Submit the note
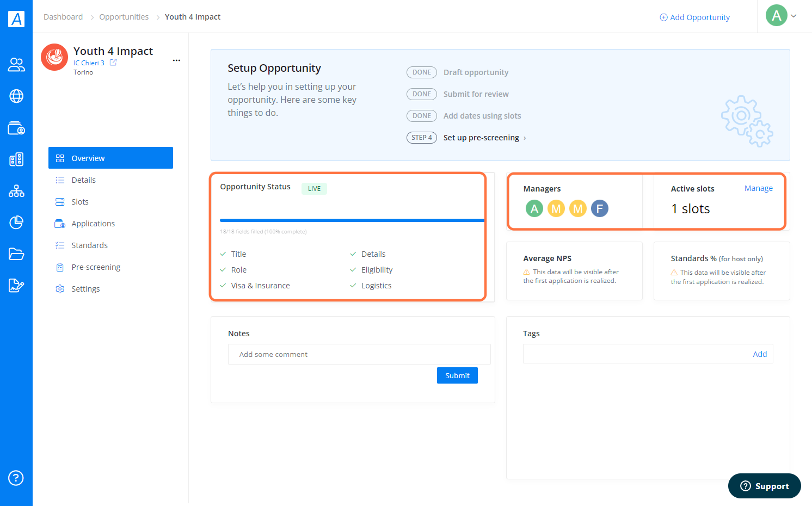Image resolution: width=812 pixels, height=506 pixels. (x=457, y=375)
